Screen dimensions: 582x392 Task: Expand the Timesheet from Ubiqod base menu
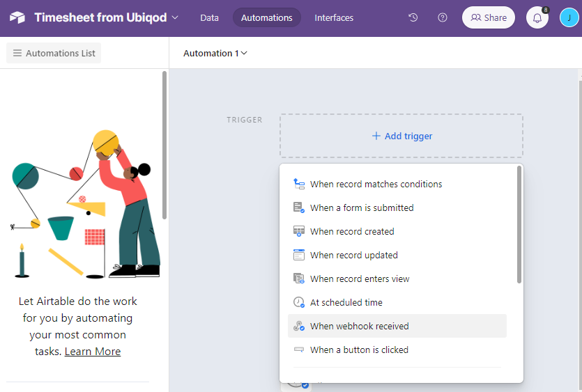tap(175, 17)
